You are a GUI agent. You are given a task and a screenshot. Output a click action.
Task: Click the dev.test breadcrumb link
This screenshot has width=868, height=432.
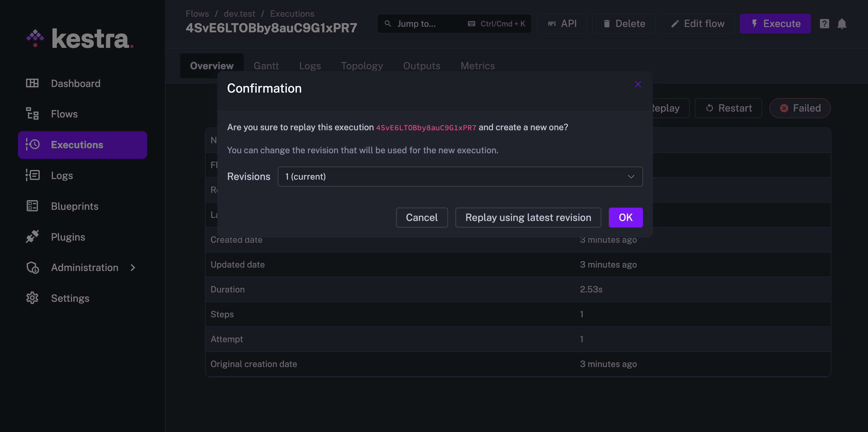[239, 13]
